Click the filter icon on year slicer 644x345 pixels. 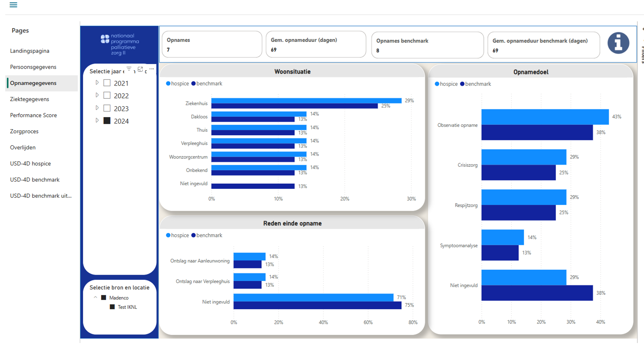pos(129,69)
